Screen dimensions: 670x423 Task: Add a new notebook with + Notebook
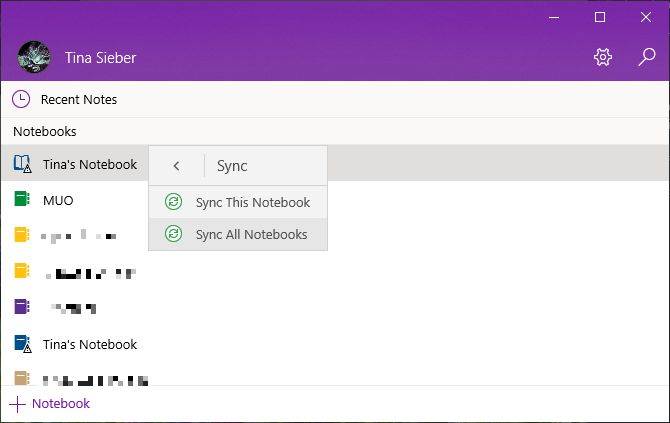tap(50, 404)
